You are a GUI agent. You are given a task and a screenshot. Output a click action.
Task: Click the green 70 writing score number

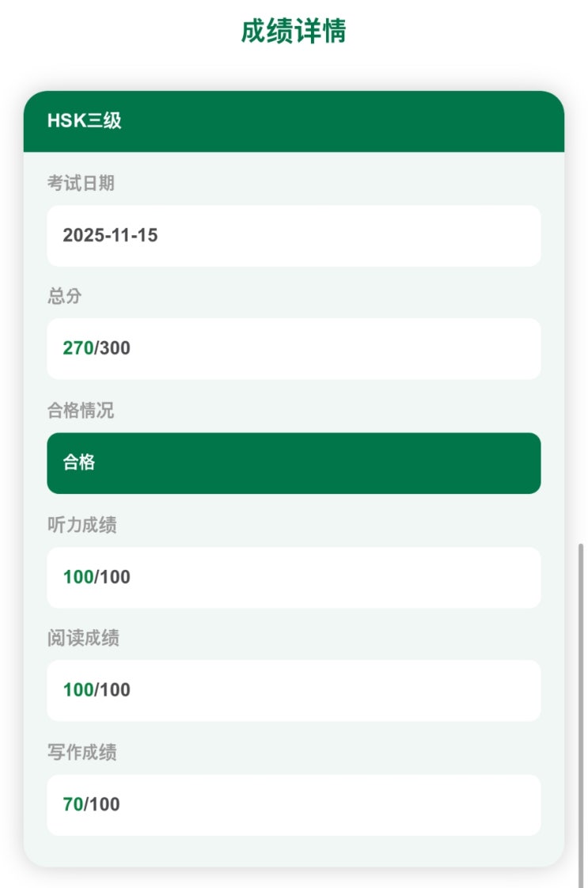(73, 805)
